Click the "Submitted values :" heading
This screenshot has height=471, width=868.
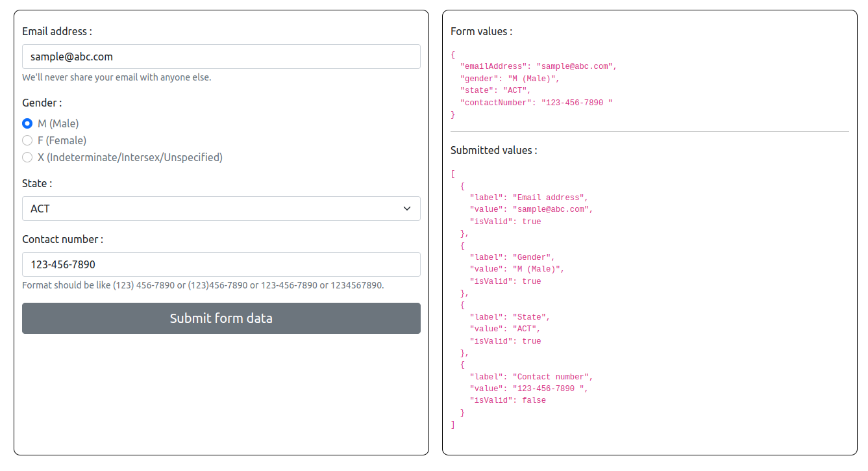click(x=493, y=150)
